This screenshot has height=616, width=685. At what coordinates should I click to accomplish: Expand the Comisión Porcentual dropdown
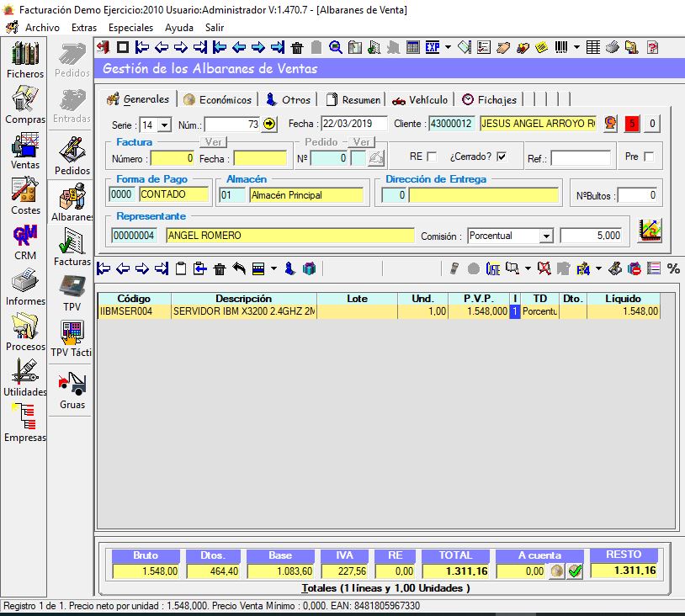click(545, 236)
